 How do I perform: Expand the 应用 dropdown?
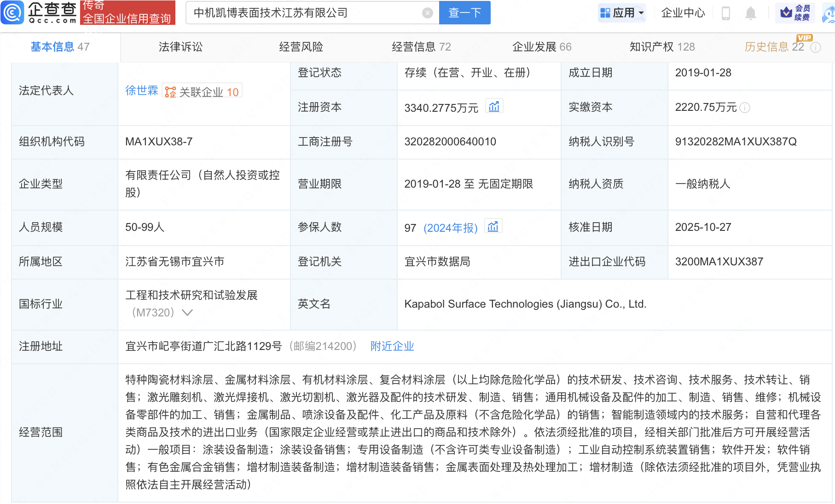(622, 12)
